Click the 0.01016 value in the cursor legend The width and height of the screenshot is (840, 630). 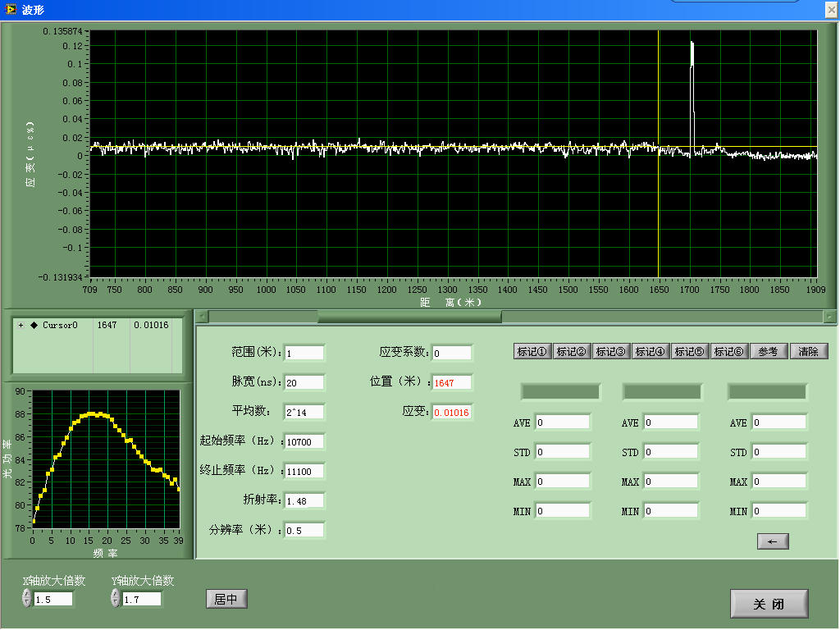(151, 325)
